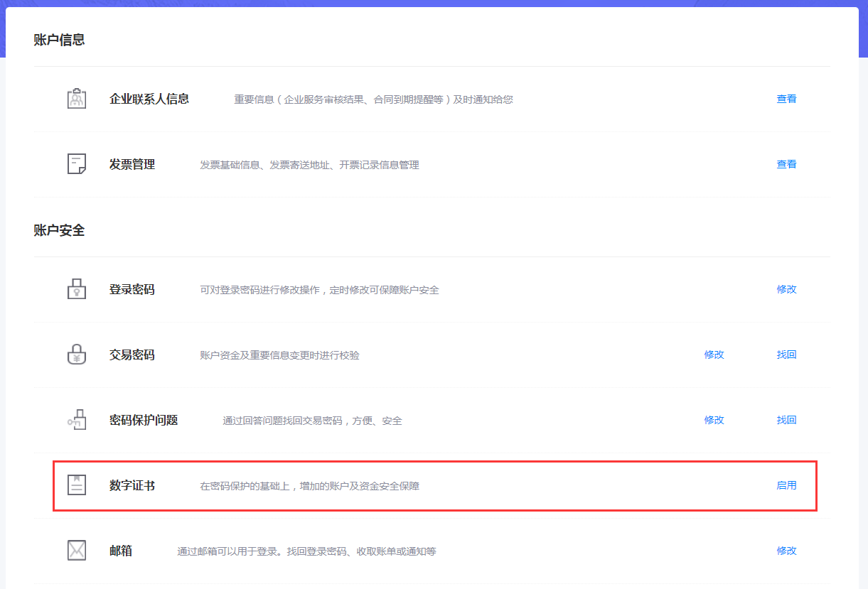Screen dimensions: 868x589
Task: Click the 发票管理 invoice document icon
Action: tap(77, 163)
